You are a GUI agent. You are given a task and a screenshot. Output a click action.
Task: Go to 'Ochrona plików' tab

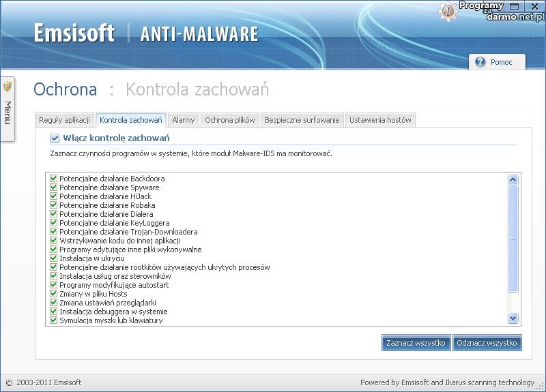point(230,120)
